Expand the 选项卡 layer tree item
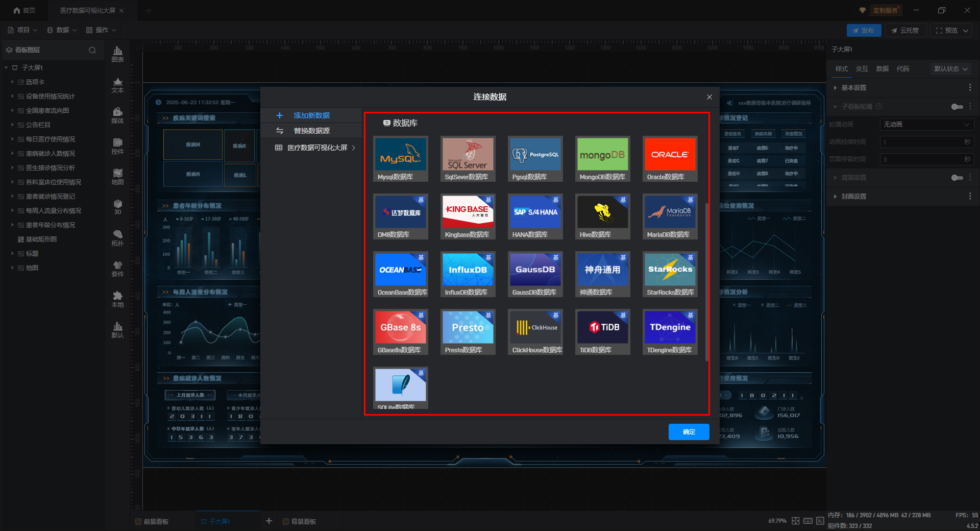Screen dimensions: 980x531 [x=13, y=82]
